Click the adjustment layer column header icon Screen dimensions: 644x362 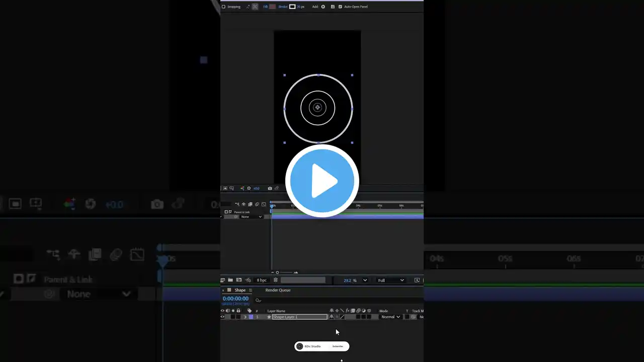(x=363, y=311)
